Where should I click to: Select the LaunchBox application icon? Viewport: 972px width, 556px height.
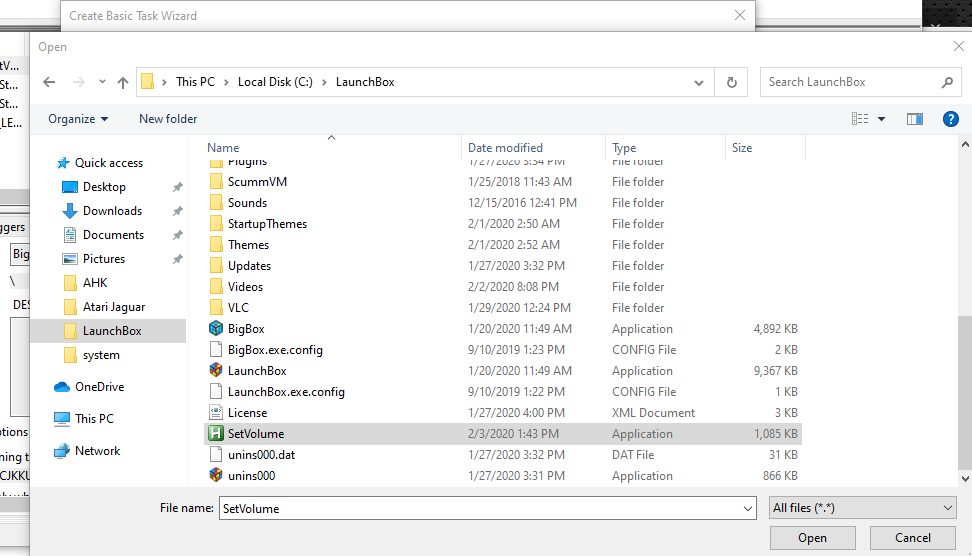[x=216, y=371]
